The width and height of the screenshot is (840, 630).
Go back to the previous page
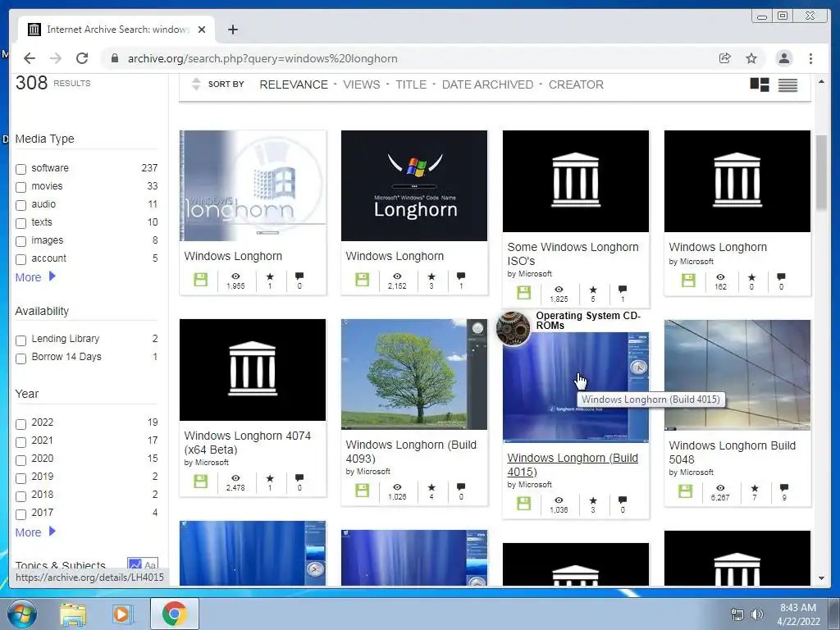[x=30, y=58]
